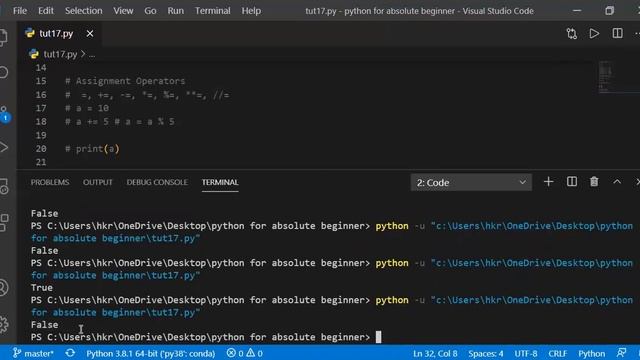Open the Help menu

251,11
